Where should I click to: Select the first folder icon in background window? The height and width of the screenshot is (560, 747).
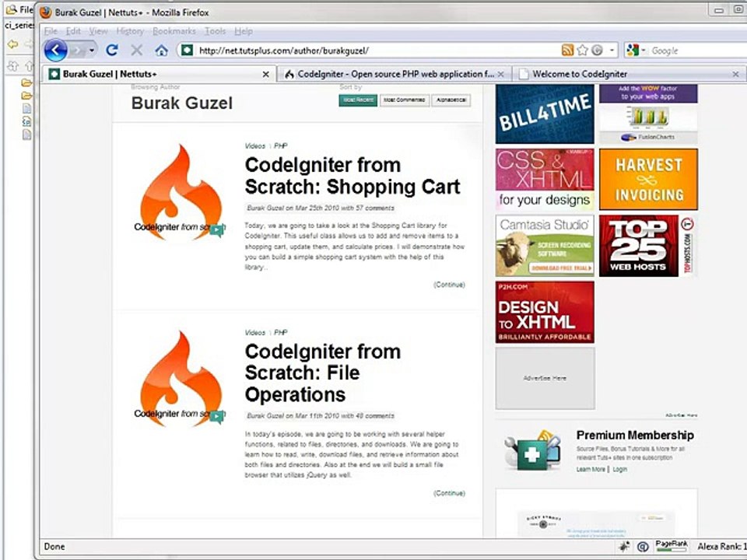pyautogui.click(x=26, y=83)
